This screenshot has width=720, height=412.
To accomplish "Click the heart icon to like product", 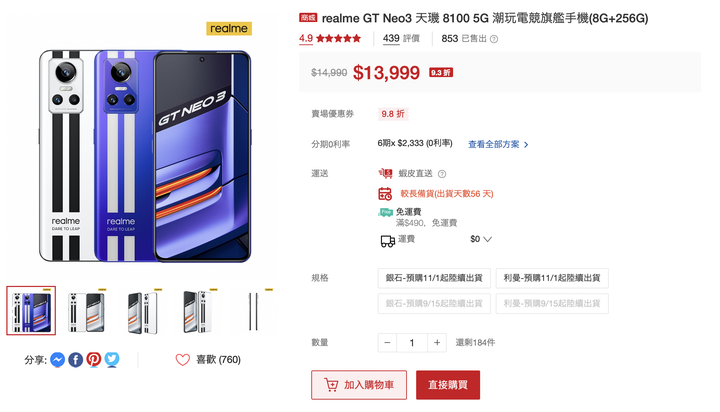I will coord(183,360).
